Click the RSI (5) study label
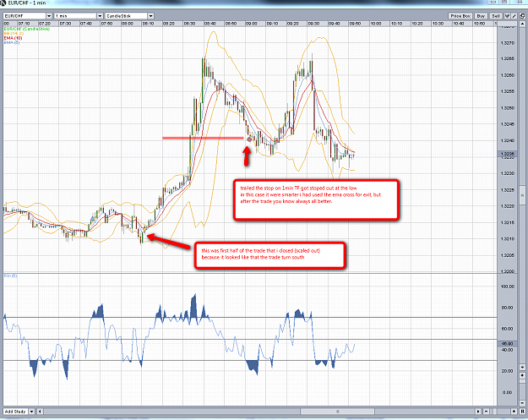Viewport: 528px width, 420px height. click(x=11, y=275)
